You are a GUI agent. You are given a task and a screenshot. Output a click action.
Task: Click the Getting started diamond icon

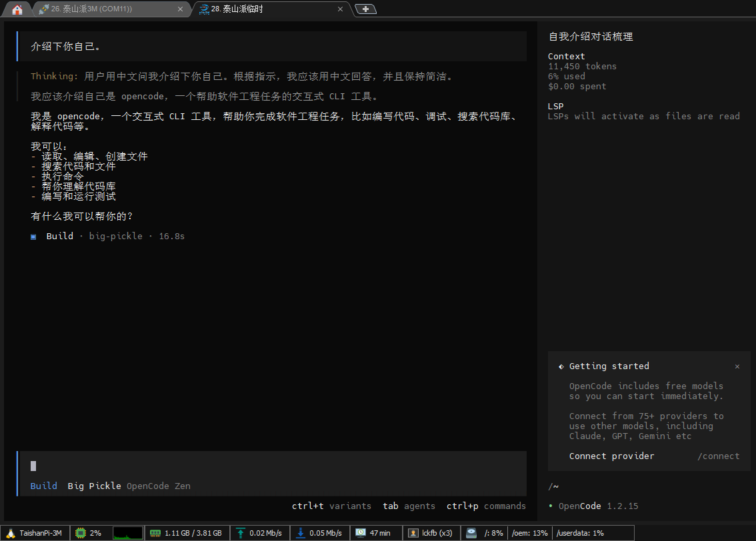[561, 366]
